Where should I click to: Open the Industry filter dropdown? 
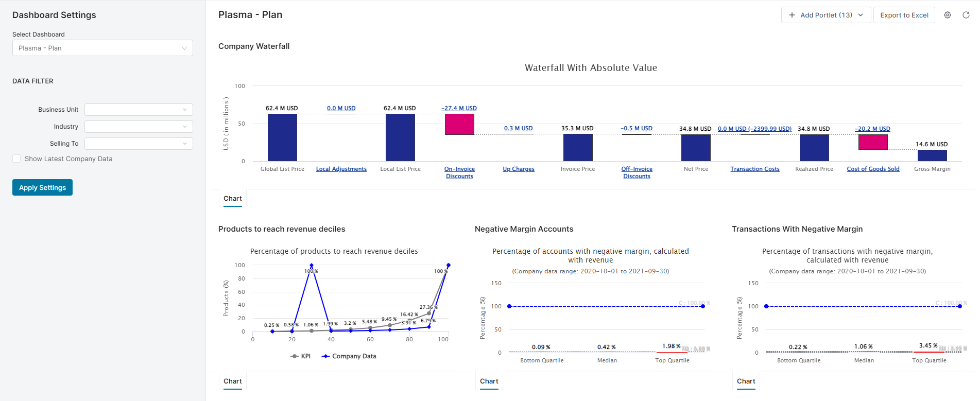(139, 127)
